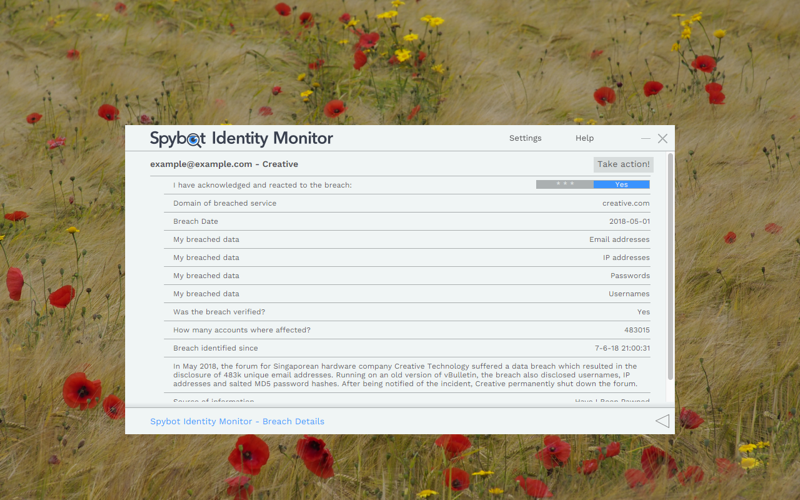The image size is (800, 500).
Task: Click the breach date 2018-05-01
Action: point(629,221)
